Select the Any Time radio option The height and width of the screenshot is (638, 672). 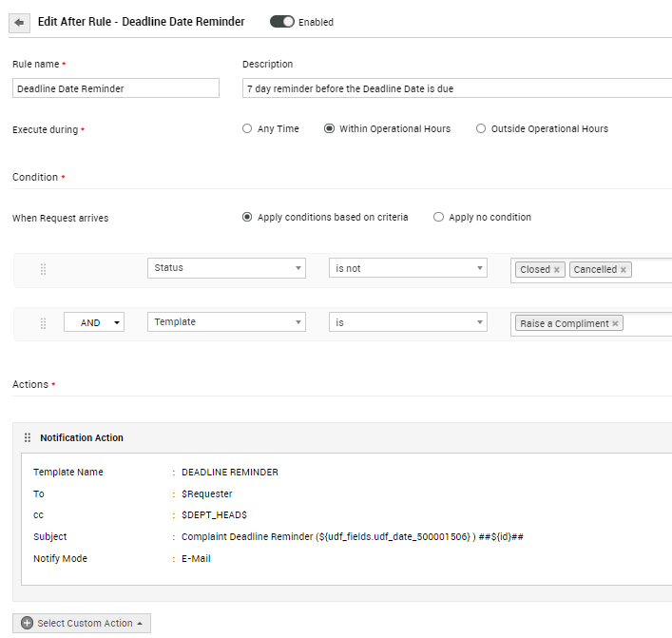(x=247, y=128)
